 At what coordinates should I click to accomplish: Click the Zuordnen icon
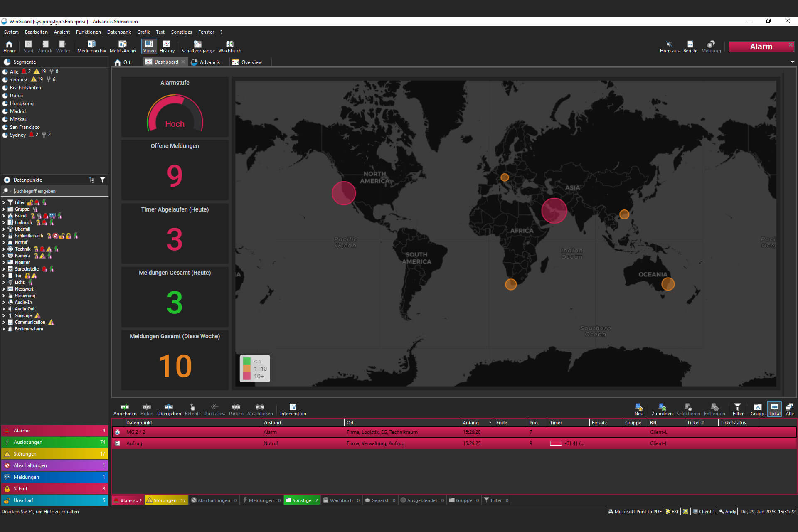point(662,409)
